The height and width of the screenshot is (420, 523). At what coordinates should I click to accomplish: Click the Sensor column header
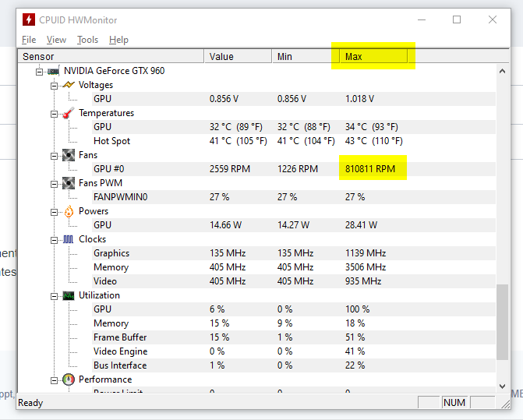pyautogui.click(x=111, y=56)
